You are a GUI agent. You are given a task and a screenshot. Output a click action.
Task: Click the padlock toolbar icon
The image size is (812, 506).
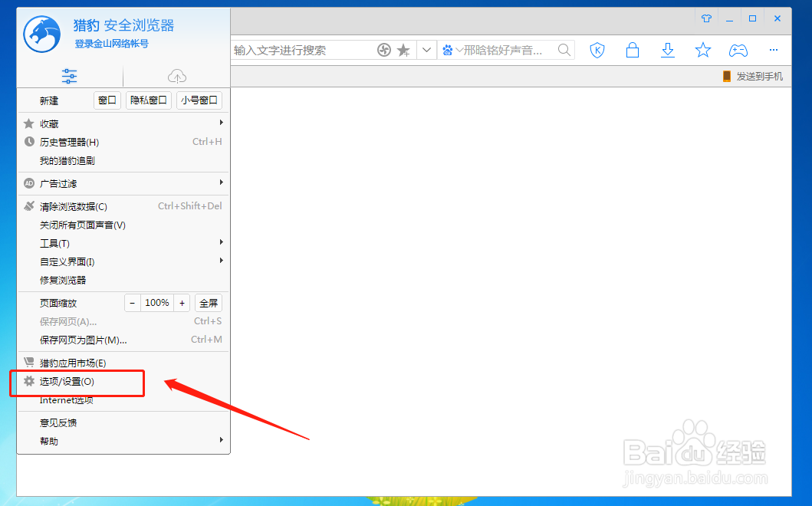point(633,51)
